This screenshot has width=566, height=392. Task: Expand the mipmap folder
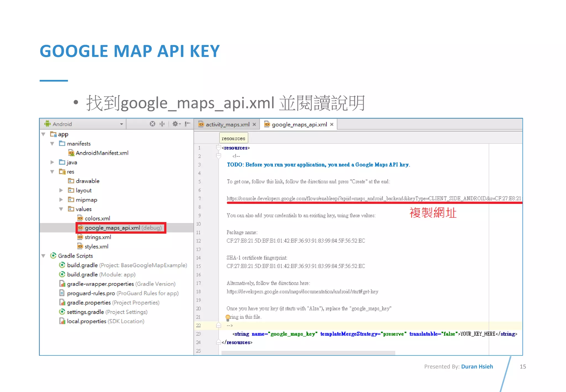point(61,200)
